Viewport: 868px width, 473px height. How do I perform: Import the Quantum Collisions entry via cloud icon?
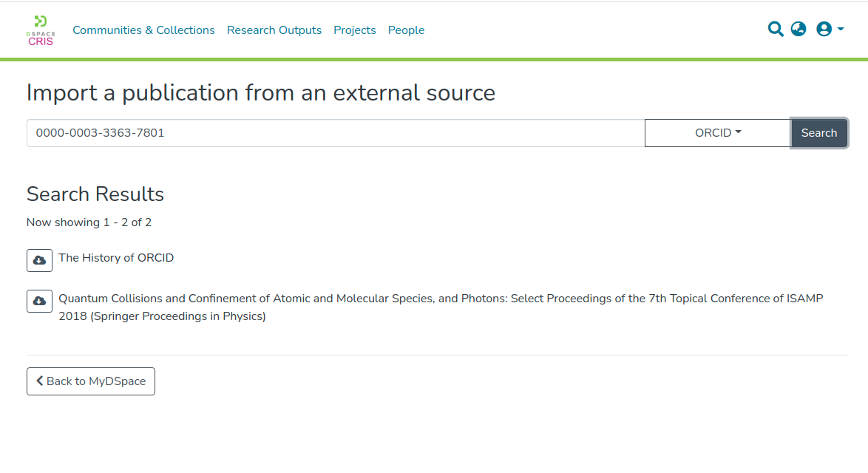(39, 302)
